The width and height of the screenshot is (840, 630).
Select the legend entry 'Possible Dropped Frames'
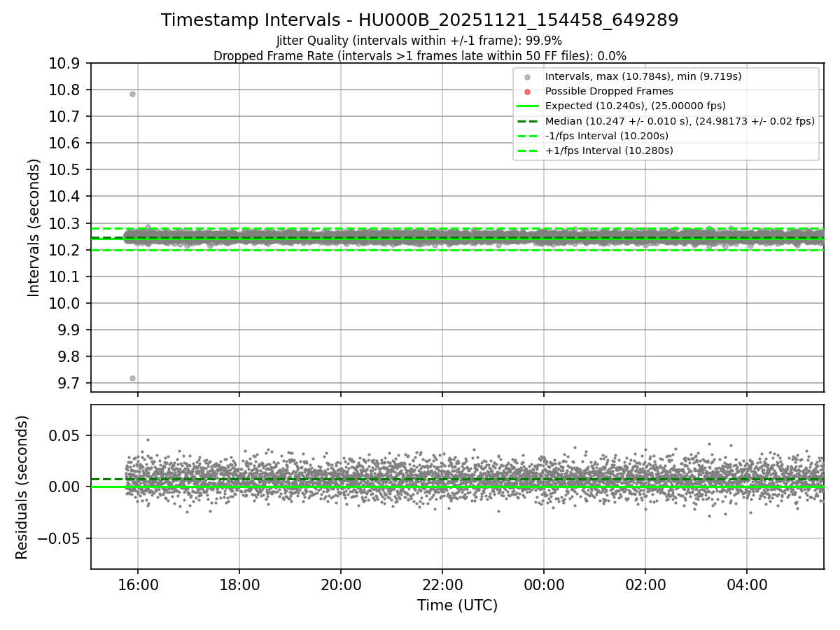[609, 91]
